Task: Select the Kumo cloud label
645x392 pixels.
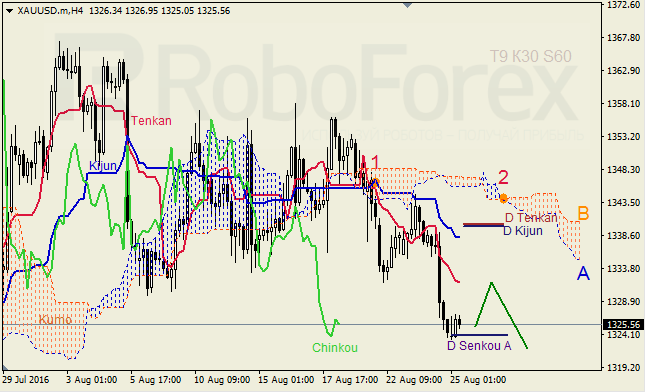Action: 55,320
